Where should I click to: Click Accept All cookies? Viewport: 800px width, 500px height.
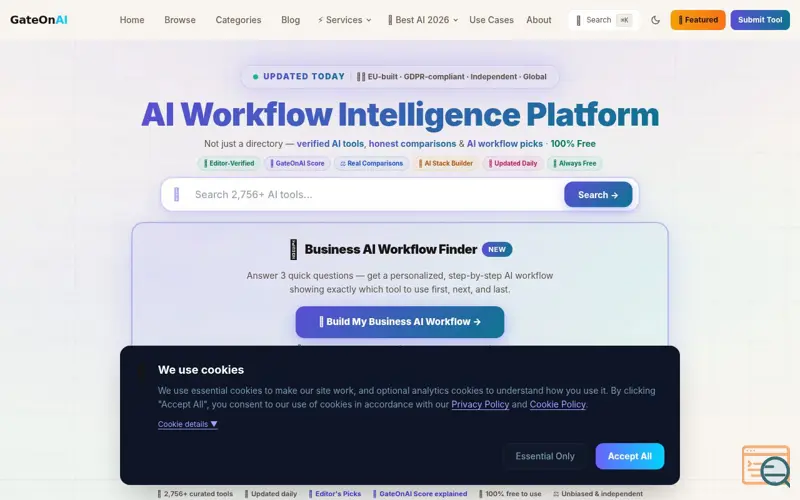(630, 456)
